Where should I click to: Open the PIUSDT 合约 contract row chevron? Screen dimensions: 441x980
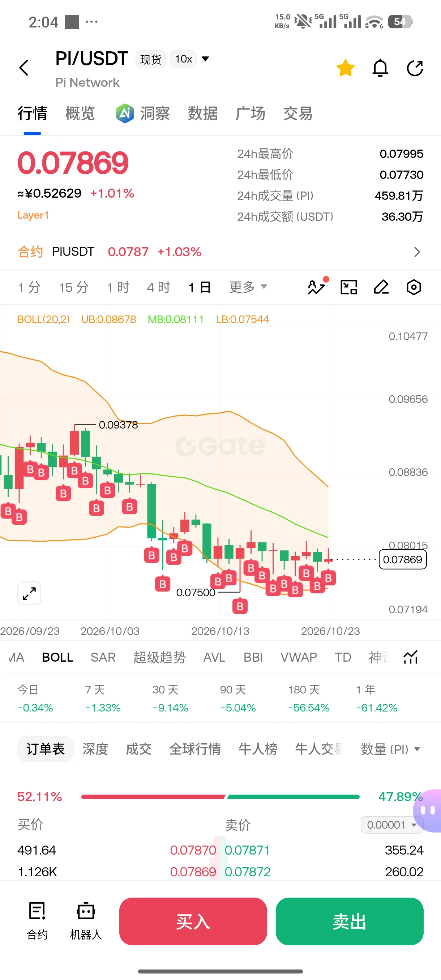point(417,252)
